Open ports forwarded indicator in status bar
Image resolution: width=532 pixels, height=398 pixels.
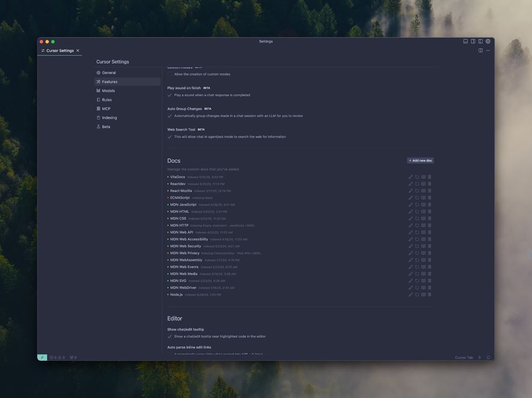click(x=73, y=357)
